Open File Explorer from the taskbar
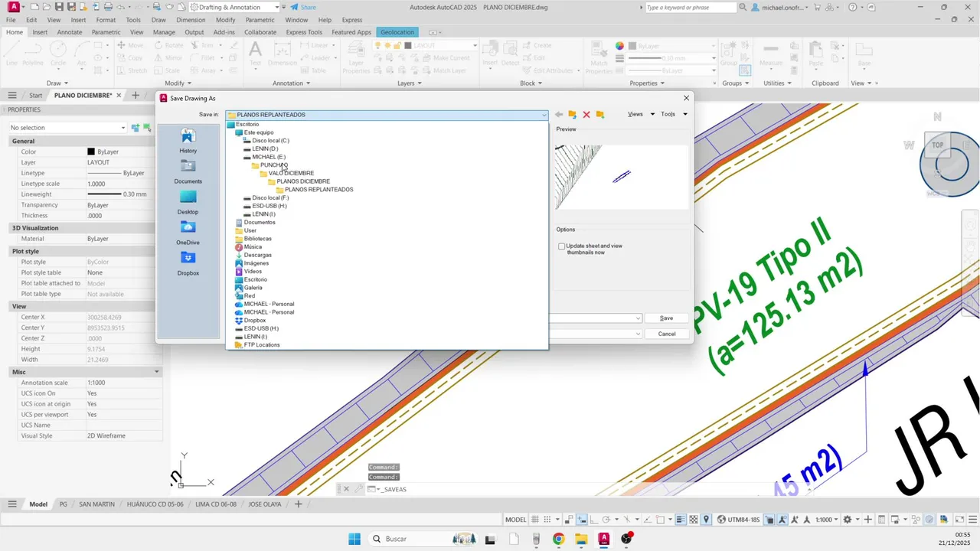The image size is (980, 551). pyautogui.click(x=581, y=539)
